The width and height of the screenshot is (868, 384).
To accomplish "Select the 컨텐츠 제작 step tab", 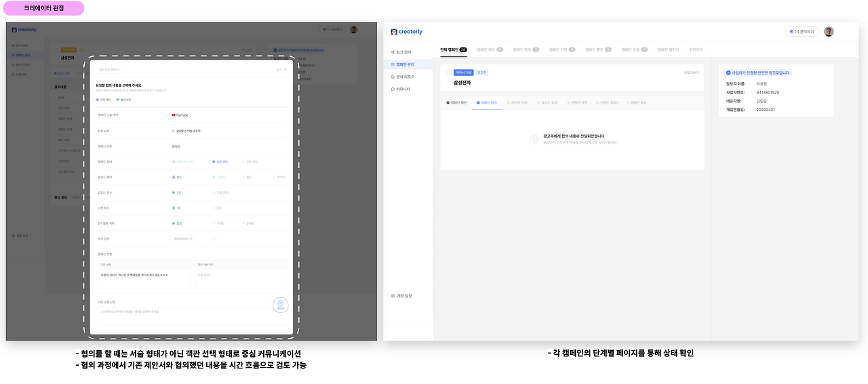I will pyautogui.click(x=576, y=102).
